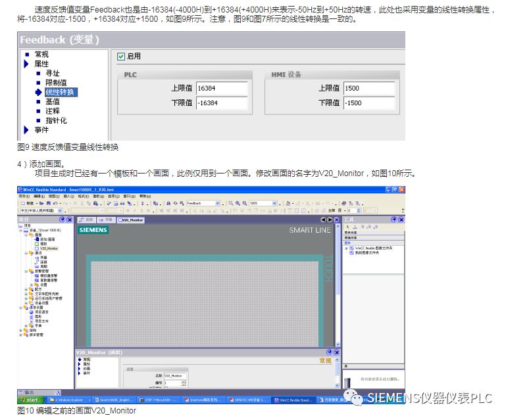Click the Zoom in magnifier icon

238,203
